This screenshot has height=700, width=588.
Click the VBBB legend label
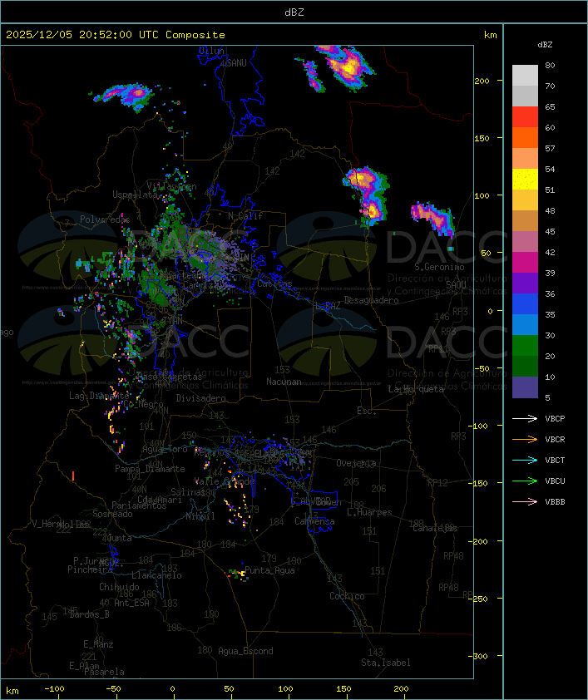coord(555,502)
